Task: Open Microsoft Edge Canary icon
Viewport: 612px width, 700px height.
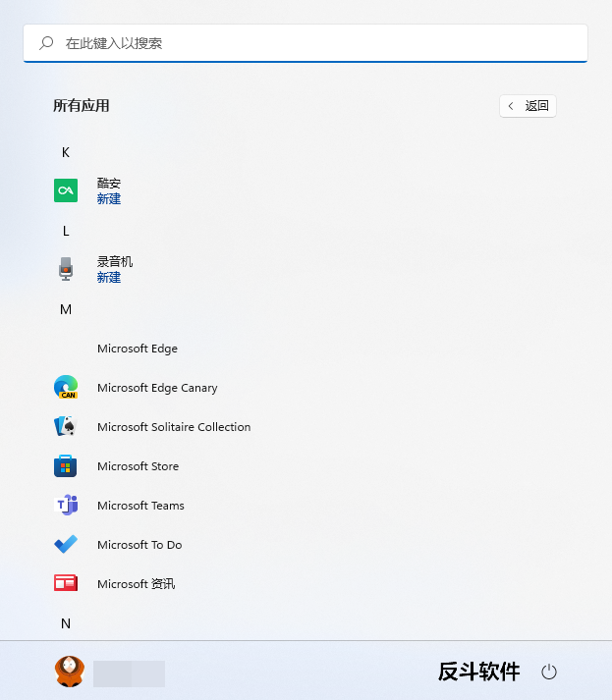Action: click(66, 388)
